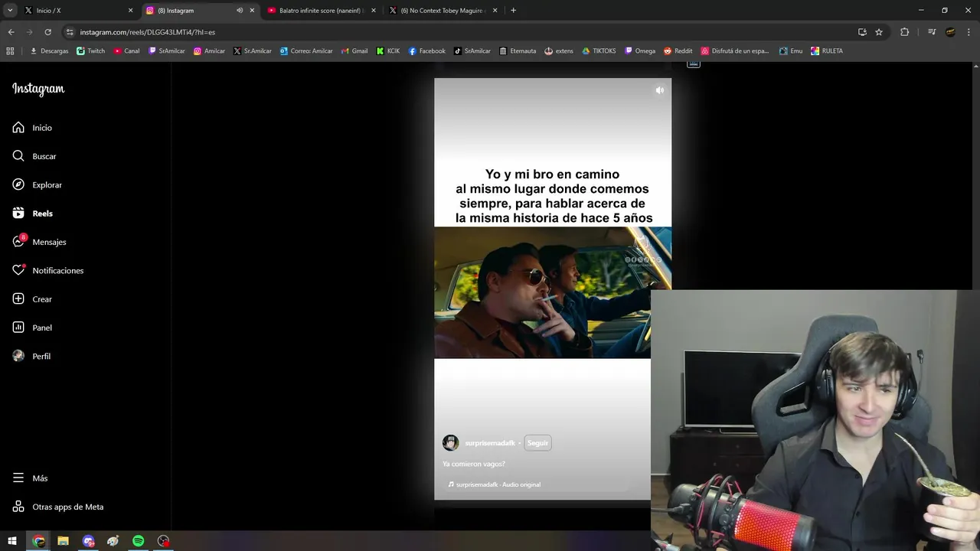Switch to No Context Tobey Maguire tab
This screenshot has height=551, width=980.
pos(443,11)
